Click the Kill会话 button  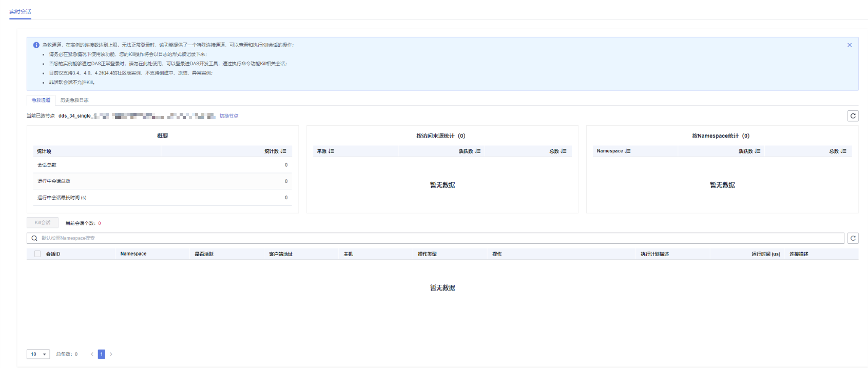(x=43, y=223)
